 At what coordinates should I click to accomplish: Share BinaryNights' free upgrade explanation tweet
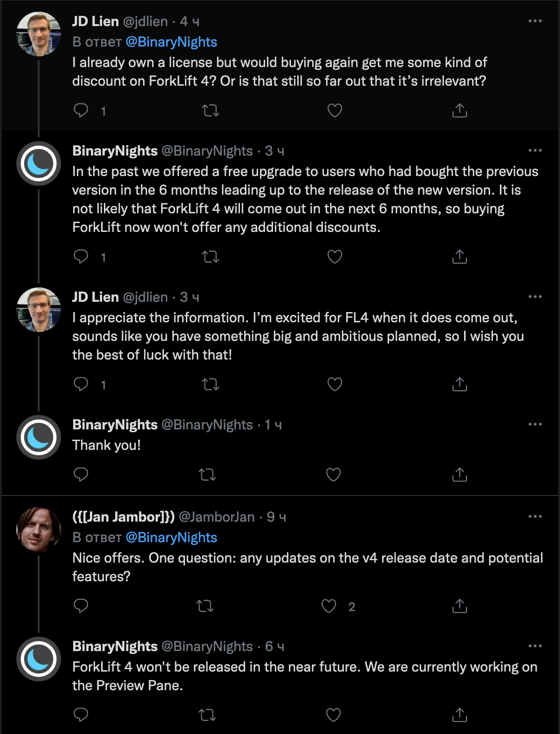pos(459,257)
